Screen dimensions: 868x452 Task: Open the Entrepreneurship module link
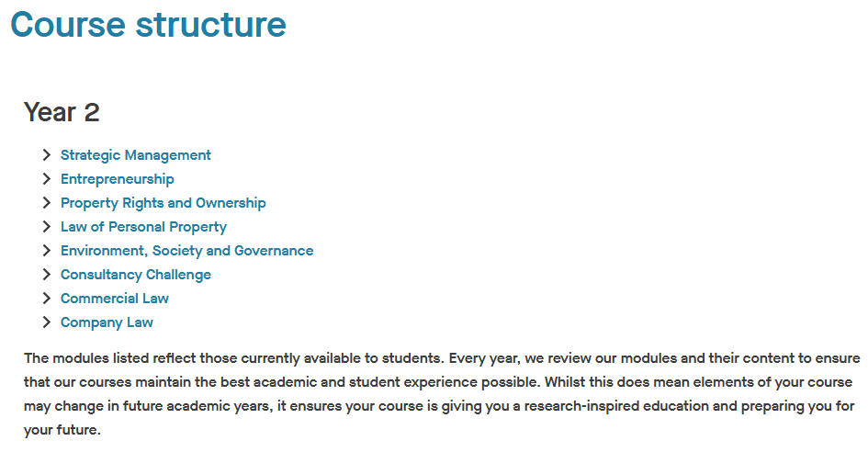click(x=117, y=179)
